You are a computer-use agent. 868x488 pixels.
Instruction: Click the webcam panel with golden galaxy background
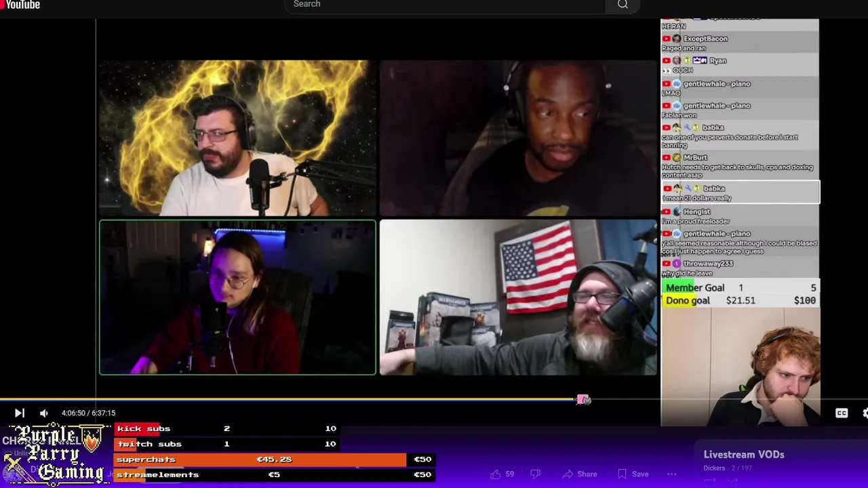(237, 138)
